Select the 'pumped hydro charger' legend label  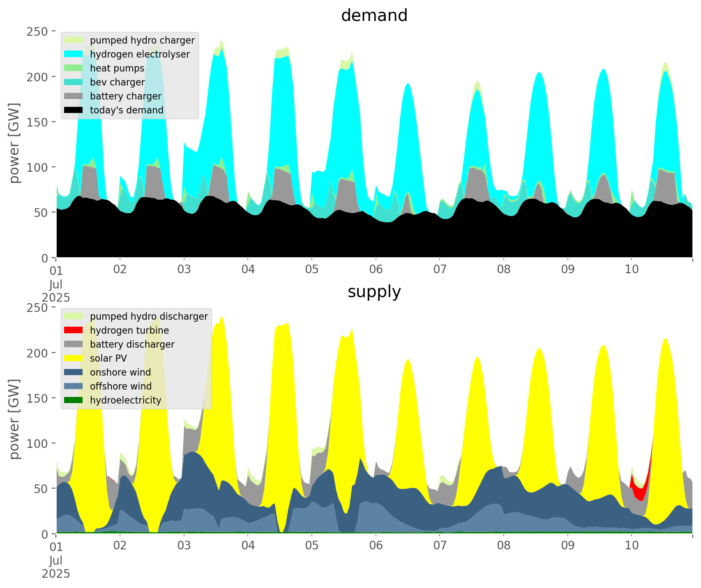142,40
